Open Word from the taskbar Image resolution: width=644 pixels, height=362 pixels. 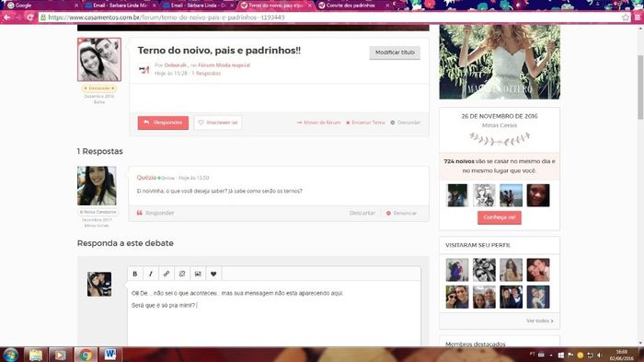click(x=110, y=355)
